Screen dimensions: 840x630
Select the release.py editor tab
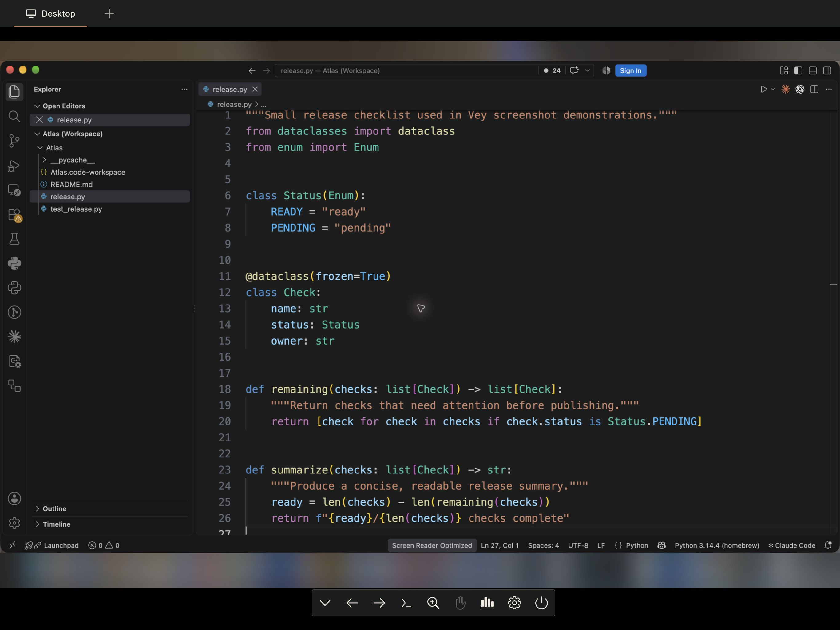pyautogui.click(x=230, y=89)
